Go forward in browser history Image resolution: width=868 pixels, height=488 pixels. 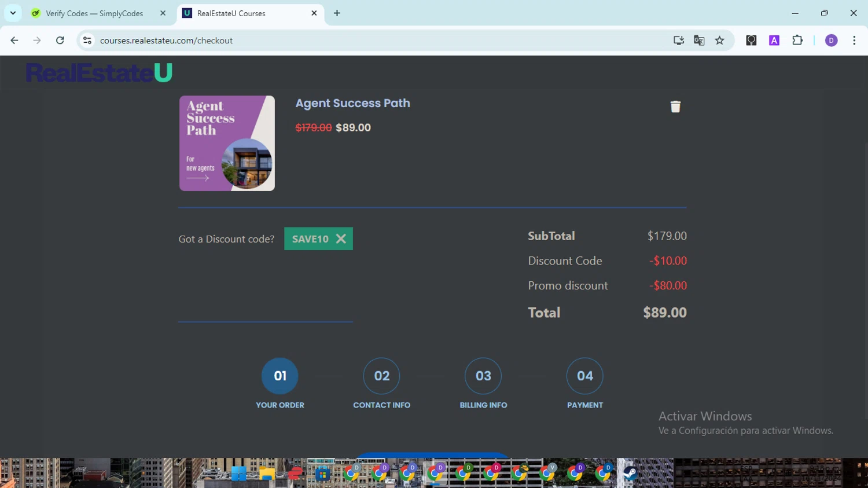tap(37, 41)
